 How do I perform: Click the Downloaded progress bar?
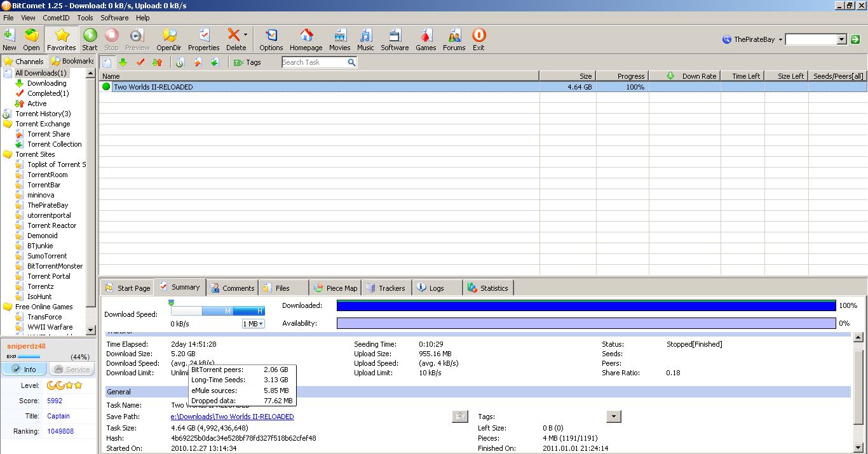tap(586, 305)
